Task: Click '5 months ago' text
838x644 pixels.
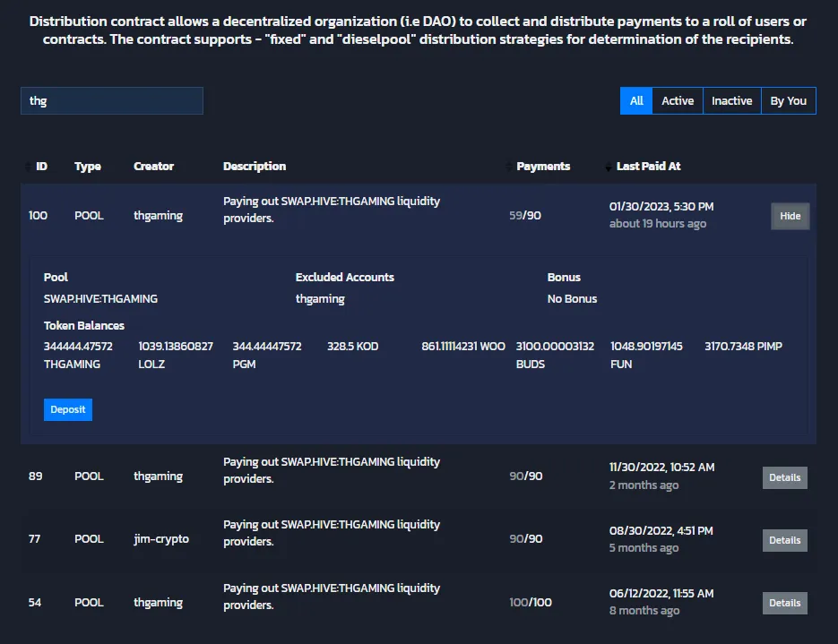Action: pyautogui.click(x=644, y=548)
